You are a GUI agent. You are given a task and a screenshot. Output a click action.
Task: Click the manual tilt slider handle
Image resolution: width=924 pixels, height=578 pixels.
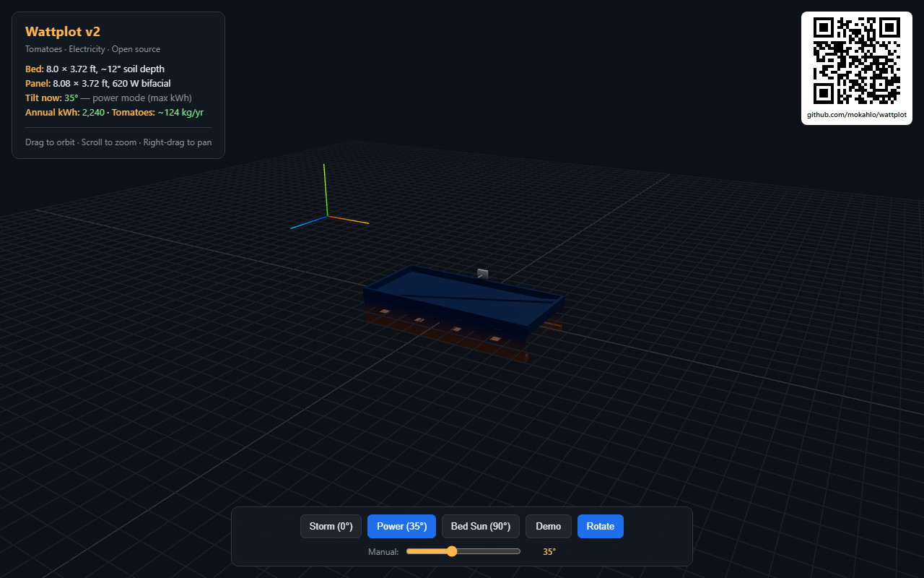click(x=452, y=551)
